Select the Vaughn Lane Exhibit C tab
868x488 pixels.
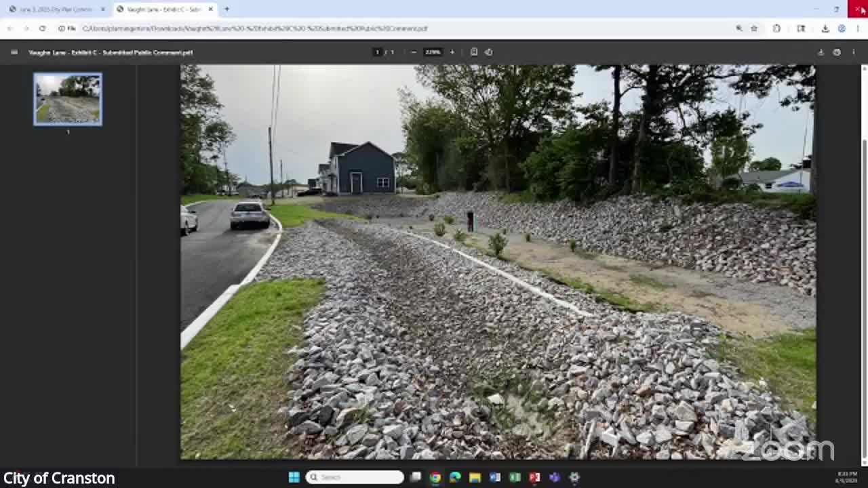pos(163,9)
